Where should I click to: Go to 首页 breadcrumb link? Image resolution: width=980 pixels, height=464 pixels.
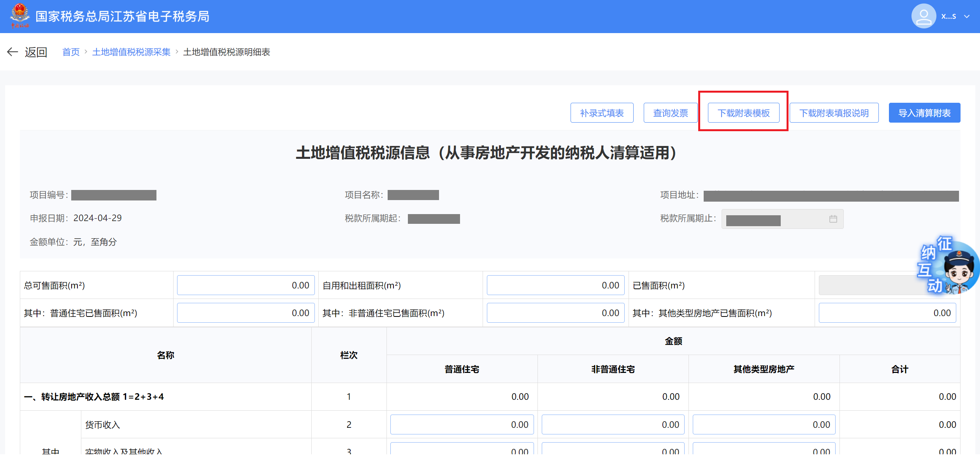tap(71, 52)
